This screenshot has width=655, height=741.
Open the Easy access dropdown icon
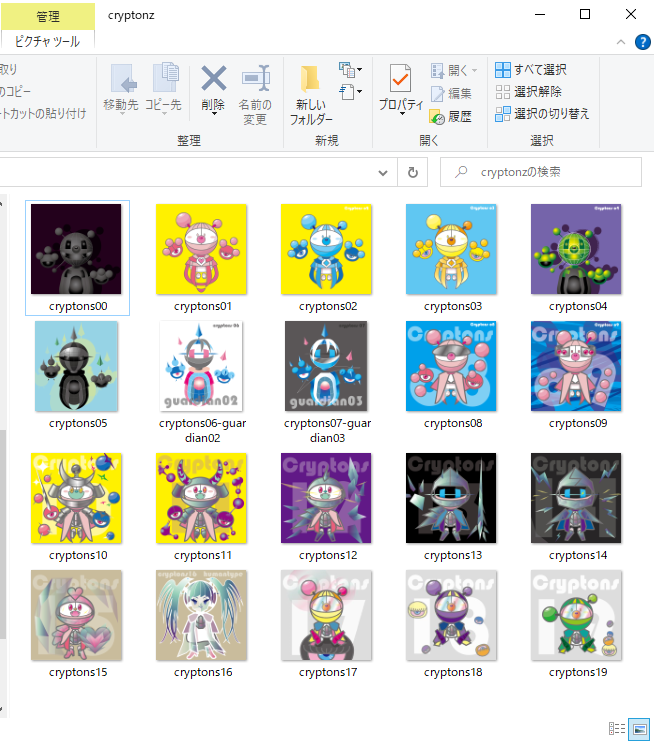[x=350, y=92]
